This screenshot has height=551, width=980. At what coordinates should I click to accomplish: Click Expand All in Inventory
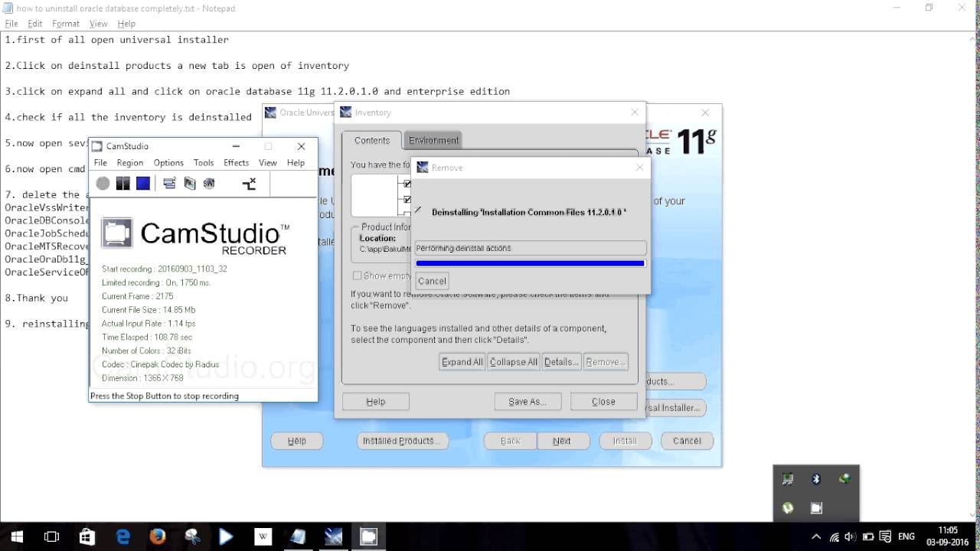click(462, 362)
